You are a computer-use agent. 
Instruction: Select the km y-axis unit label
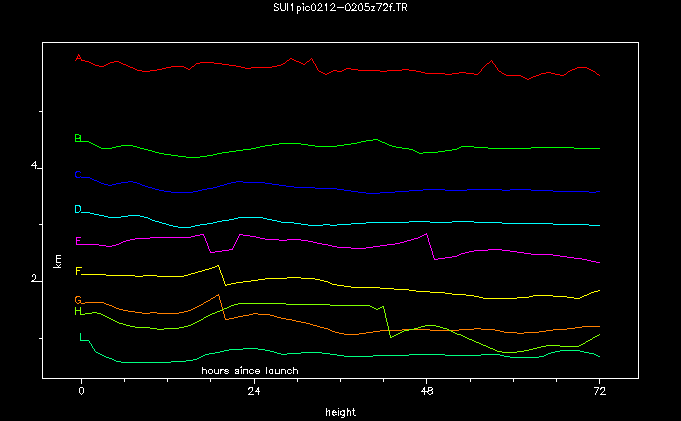tap(58, 262)
